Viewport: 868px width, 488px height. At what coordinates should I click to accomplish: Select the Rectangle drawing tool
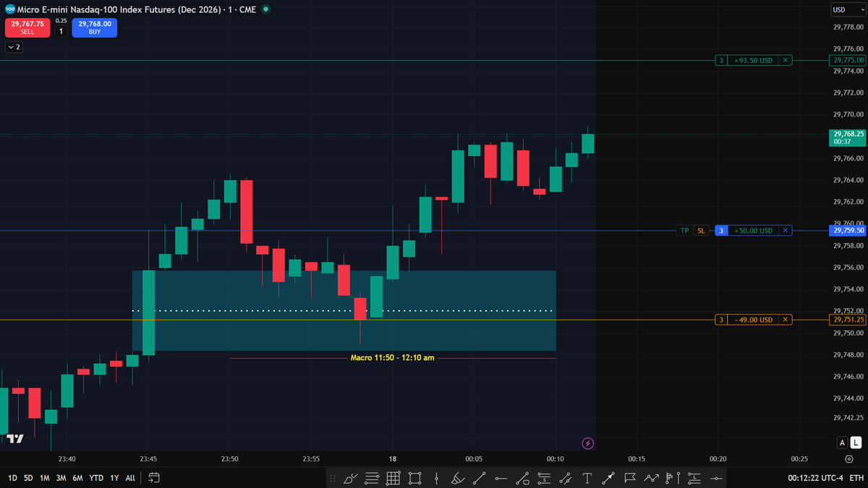tap(414, 478)
